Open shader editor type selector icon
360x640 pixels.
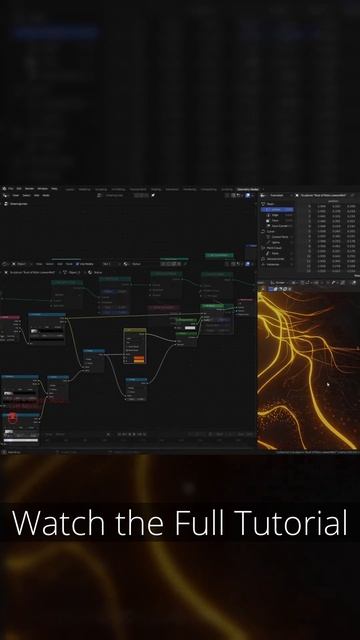coord(6,264)
